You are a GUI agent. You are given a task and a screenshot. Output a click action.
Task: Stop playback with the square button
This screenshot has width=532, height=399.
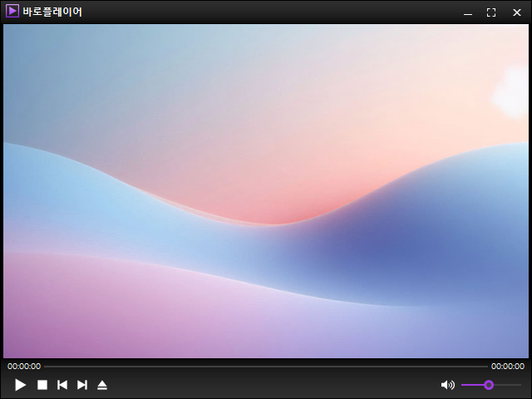pos(42,385)
